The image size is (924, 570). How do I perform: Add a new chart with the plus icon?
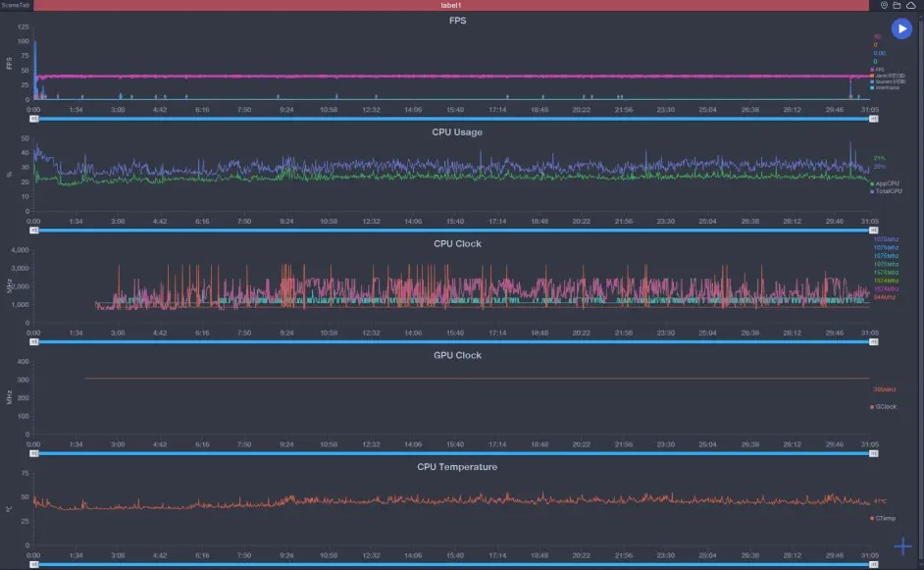(902, 546)
